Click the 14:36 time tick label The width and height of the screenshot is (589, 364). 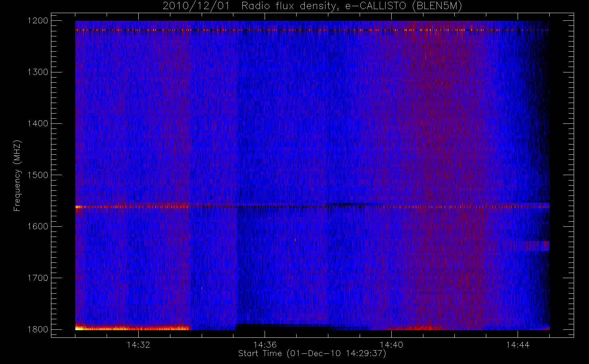[x=265, y=345]
